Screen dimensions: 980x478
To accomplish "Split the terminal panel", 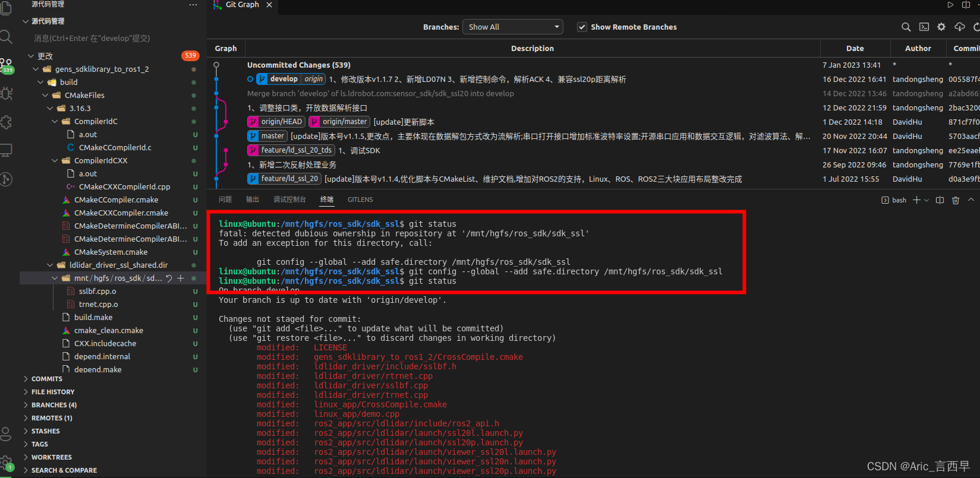I will (x=940, y=200).
